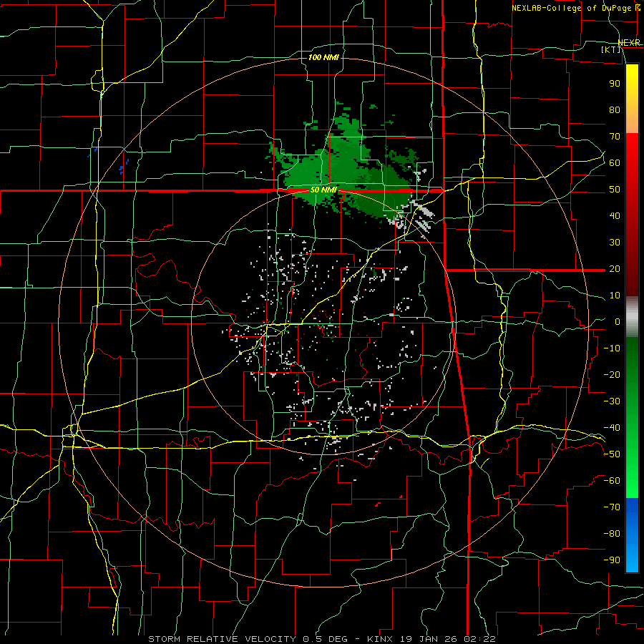Viewport: 644px width, 644px height.
Task: Click the -70 value on the velocity scale
Action: 612,507
